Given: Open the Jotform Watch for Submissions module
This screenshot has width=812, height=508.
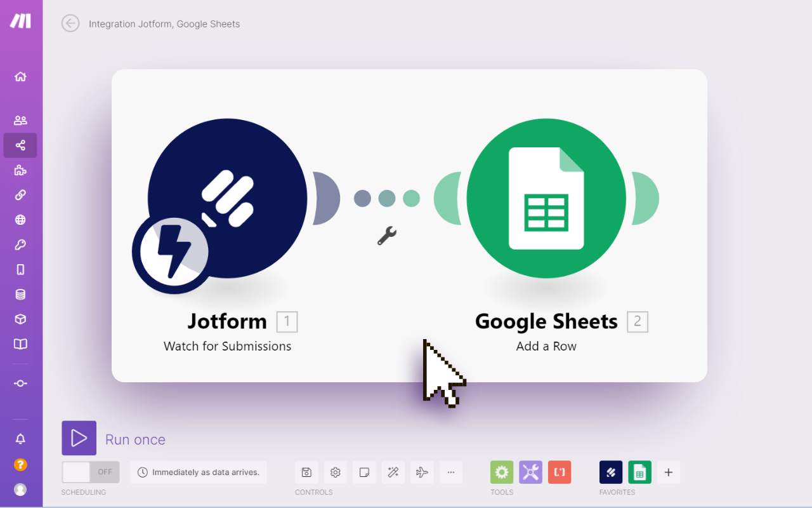Looking at the screenshot, I should tap(227, 198).
